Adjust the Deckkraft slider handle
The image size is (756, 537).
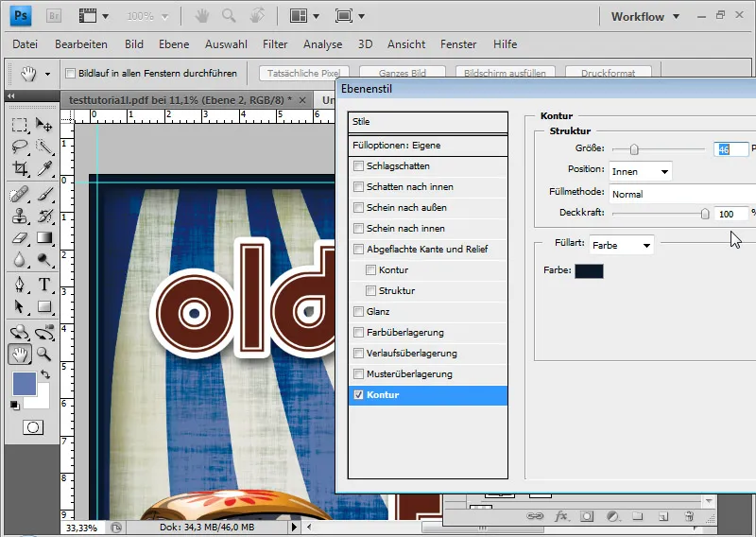tap(705, 214)
